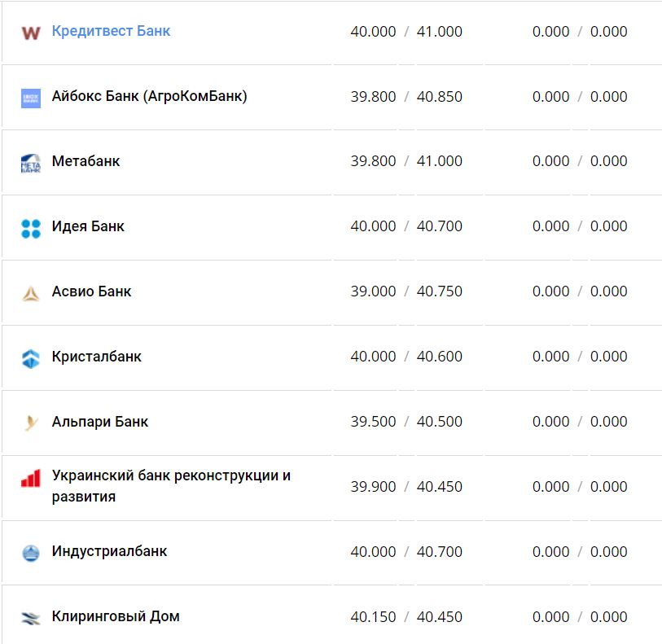Click Кристалбанк rate 40.000 / 40.600

click(x=406, y=357)
